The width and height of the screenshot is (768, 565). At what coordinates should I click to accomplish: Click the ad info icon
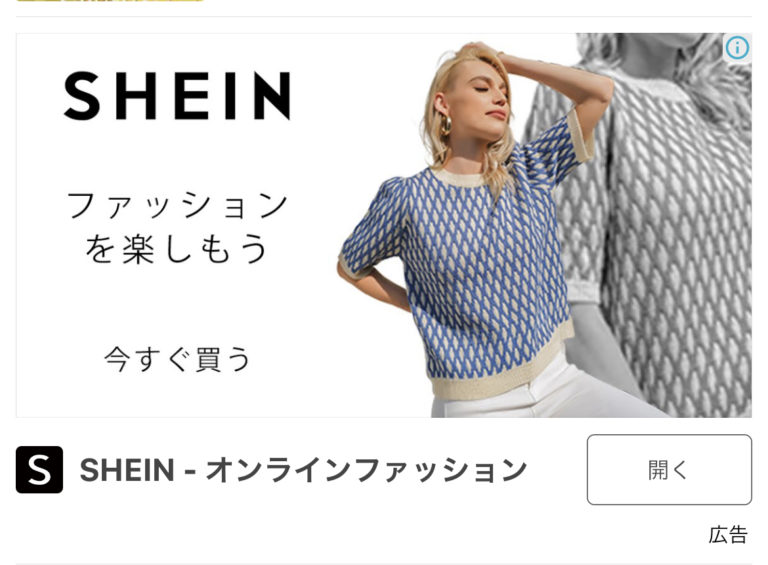click(x=737, y=47)
